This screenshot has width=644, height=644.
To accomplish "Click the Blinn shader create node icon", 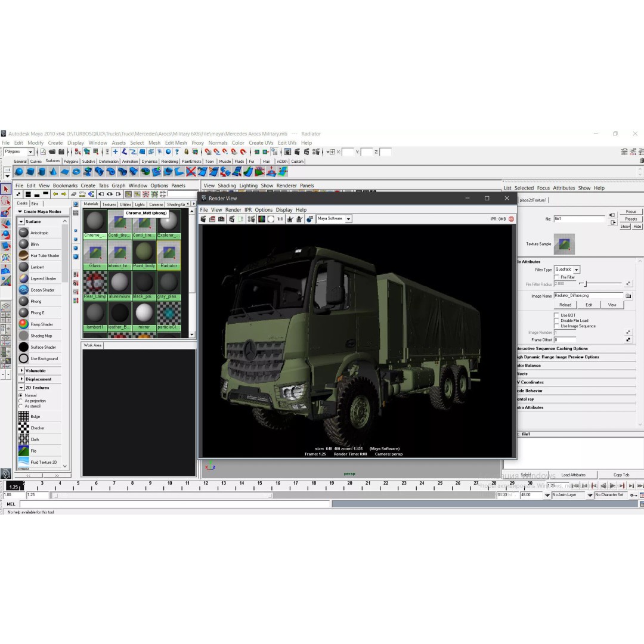I will (24, 244).
